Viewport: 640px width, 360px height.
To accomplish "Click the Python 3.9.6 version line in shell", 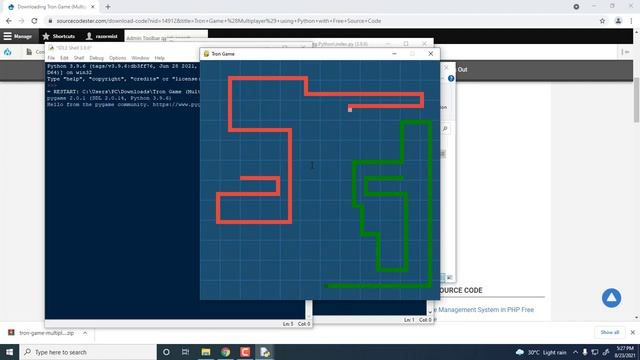I will coord(122,66).
